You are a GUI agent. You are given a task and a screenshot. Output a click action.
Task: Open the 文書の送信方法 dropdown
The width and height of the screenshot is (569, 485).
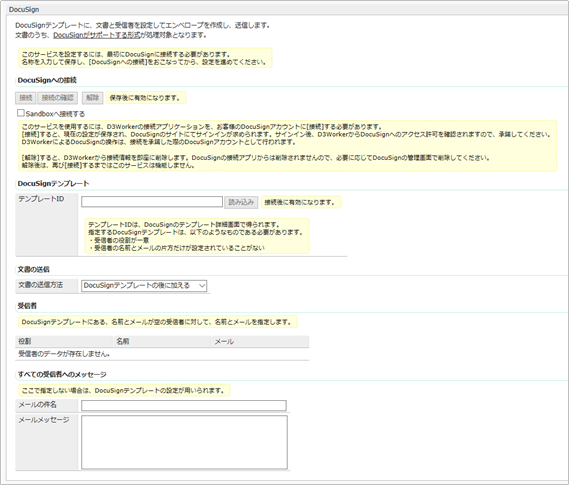[x=144, y=286]
